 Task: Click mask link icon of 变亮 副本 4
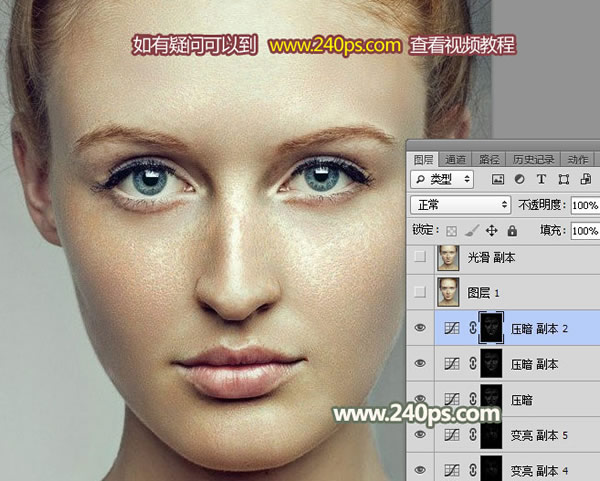pyautogui.click(x=473, y=470)
